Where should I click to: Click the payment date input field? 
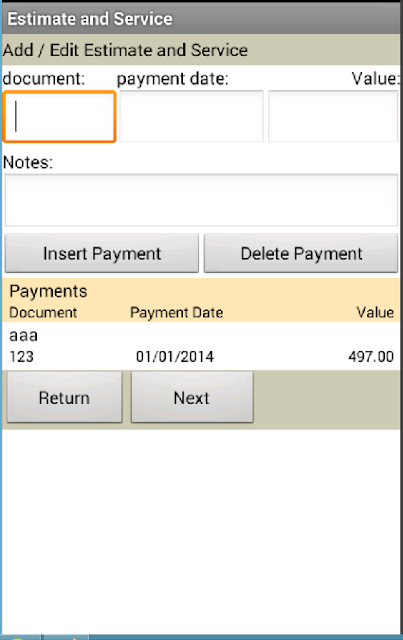coord(191,117)
